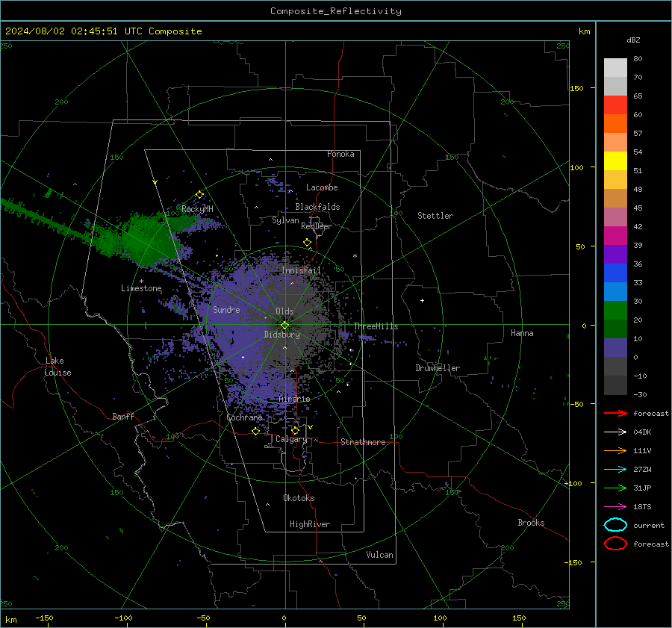Click the Airdrie city label
672x628 pixels.
(294, 399)
